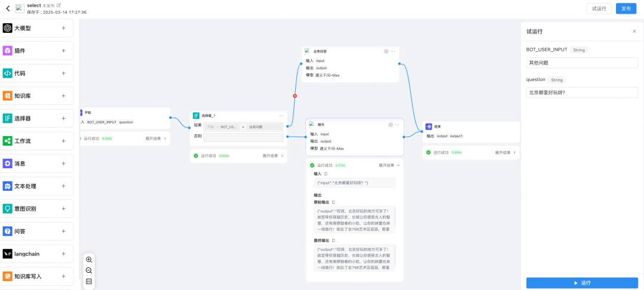Select the 选择器 item in the node list
Screen dimensions: 644x290
point(37,118)
